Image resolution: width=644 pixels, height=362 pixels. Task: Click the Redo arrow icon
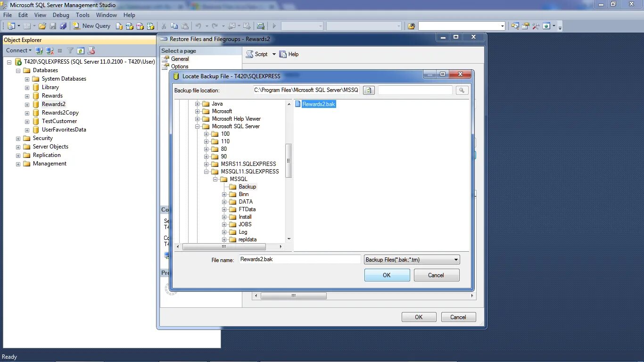pyautogui.click(x=215, y=26)
